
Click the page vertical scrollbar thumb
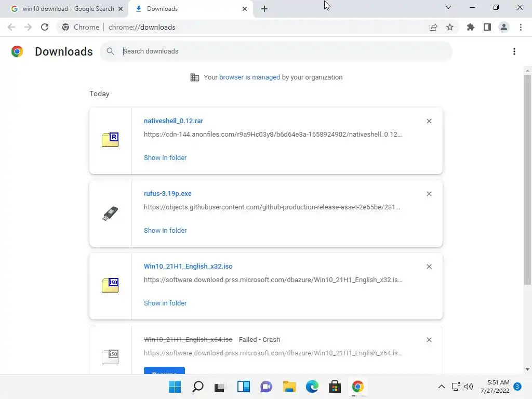[527, 180]
